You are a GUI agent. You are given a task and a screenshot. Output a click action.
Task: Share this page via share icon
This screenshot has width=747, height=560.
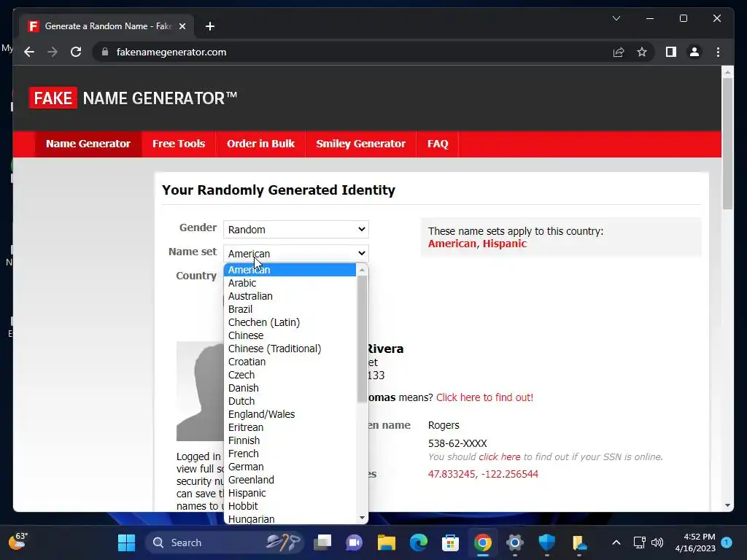click(x=619, y=52)
